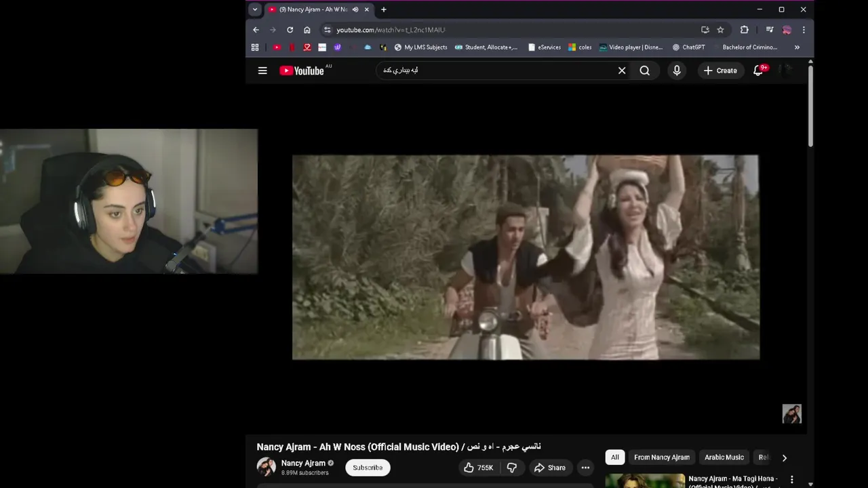The image size is (868, 488).
Task: View site information icon in address bar
Action: [328, 30]
